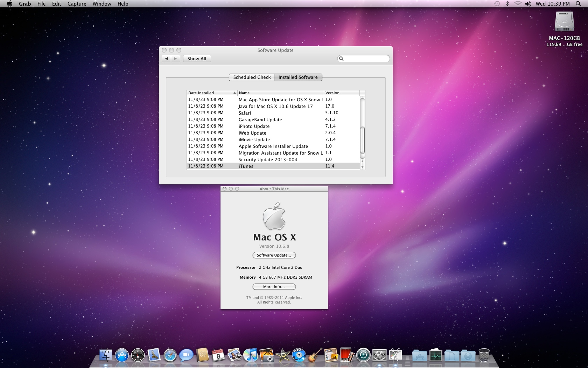This screenshot has width=588, height=368.
Task: Launch GarageBand guitar icon in dock
Action: pos(315,355)
